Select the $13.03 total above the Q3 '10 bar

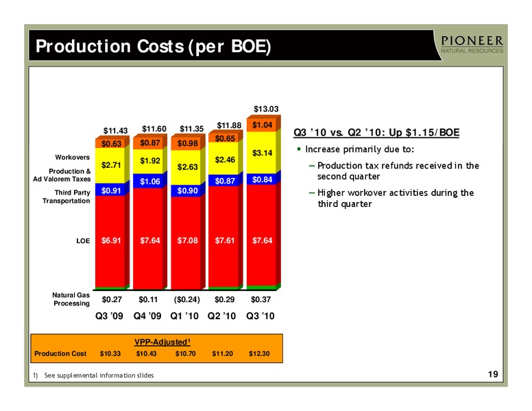(266, 109)
